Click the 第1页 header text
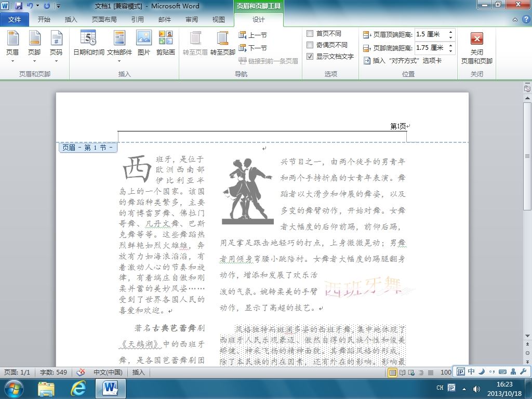Viewport: 532px width, 399px height. tap(398, 127)
